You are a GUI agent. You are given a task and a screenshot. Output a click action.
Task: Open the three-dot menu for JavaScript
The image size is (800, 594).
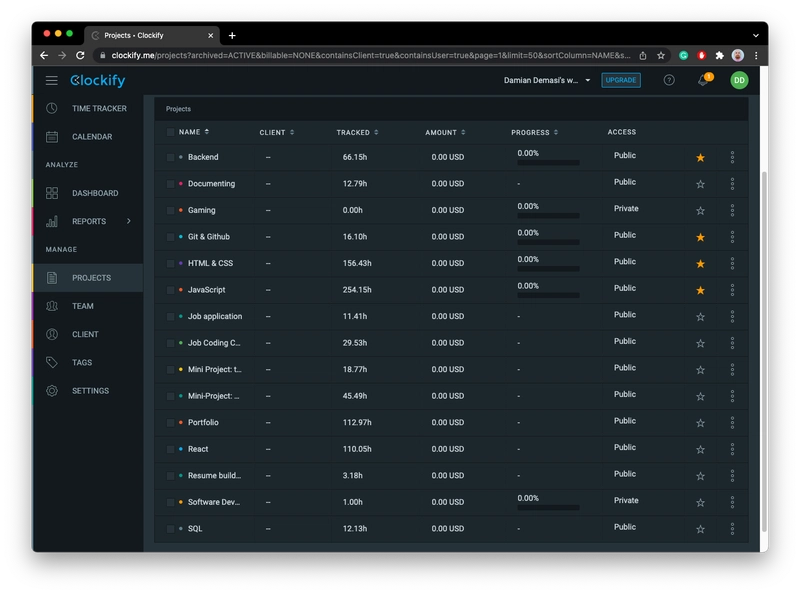tap(732, 290)
